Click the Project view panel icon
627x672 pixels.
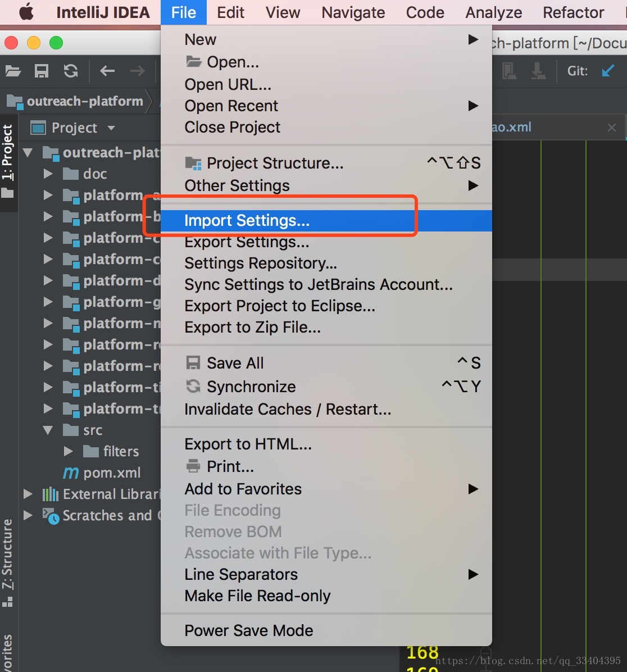click(38, 128)
